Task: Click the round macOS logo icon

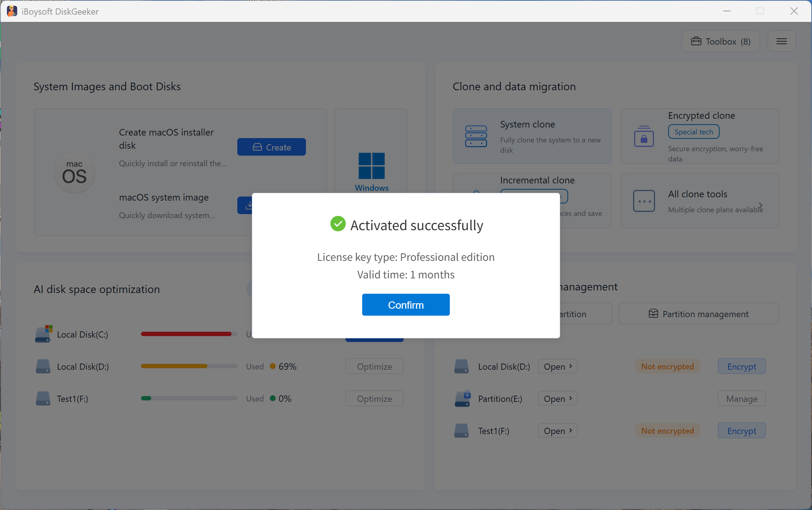Action: click(74, 173)
